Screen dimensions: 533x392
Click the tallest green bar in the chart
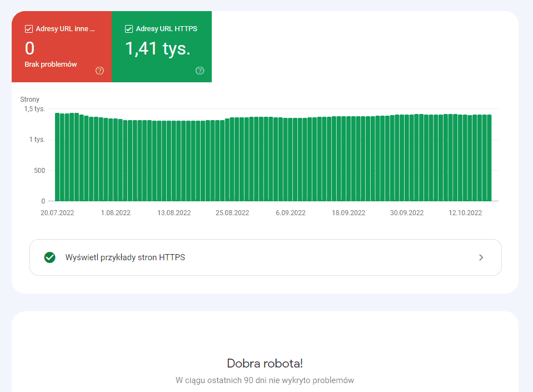tap(58, 156)
